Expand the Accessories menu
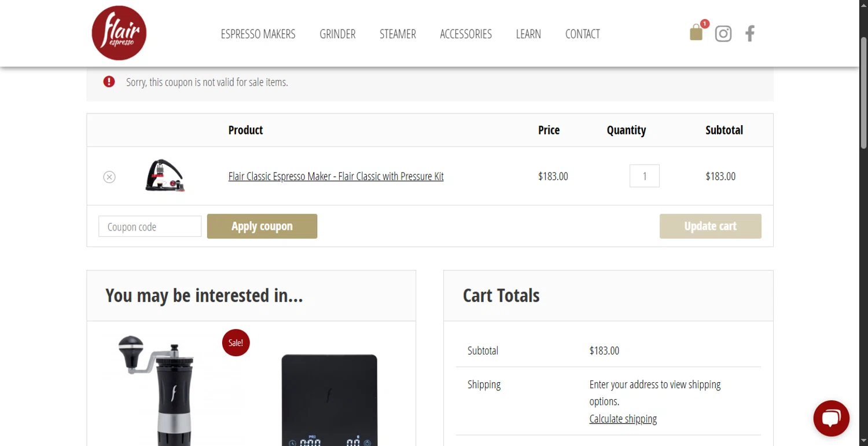 pos(466,34)
